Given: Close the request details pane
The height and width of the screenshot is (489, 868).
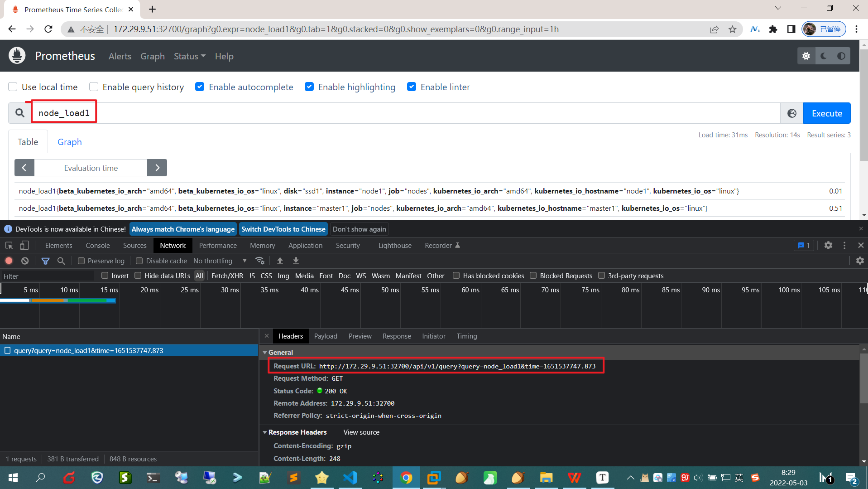Looking at the screenshot, I should tap(267, 336).
